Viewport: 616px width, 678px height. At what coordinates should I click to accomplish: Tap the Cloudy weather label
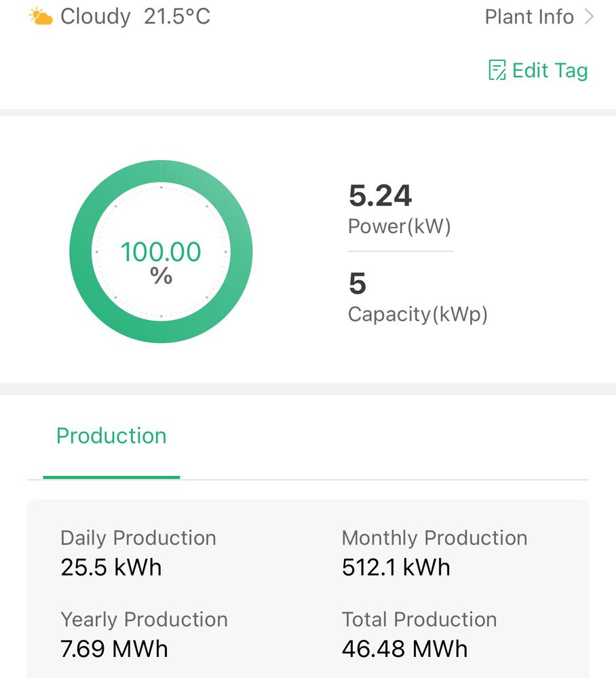point(95,17)
